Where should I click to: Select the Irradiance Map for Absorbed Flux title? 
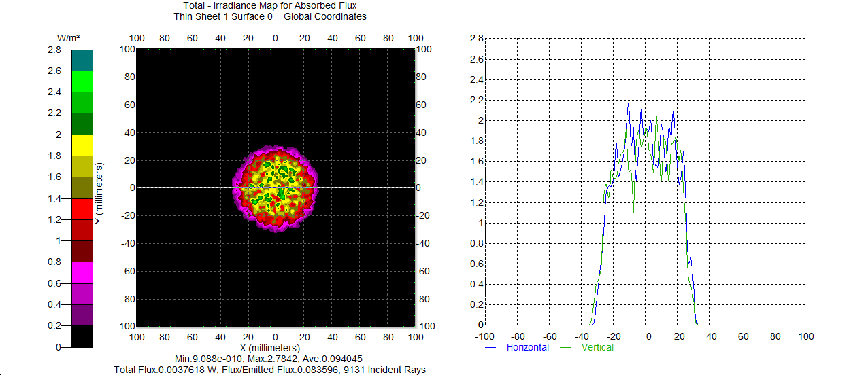pyautogui.click(x=275, y=6)
